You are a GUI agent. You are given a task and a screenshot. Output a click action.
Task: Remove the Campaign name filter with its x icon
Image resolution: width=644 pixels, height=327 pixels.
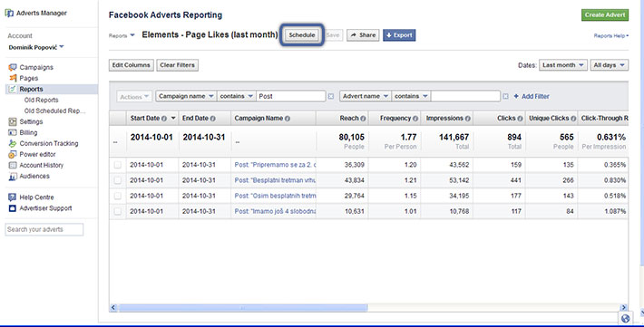pos(331,96)
